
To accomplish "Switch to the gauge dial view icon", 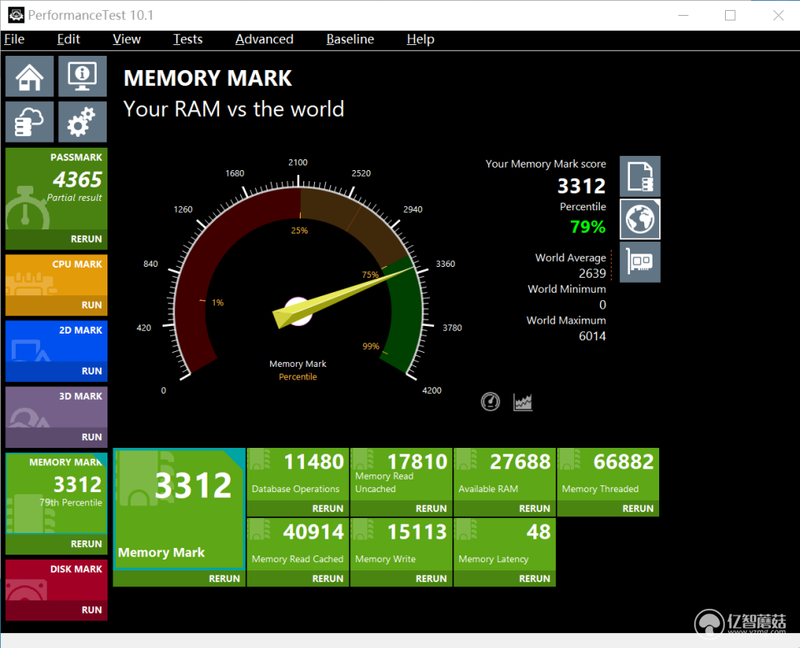I will point(490,402).
